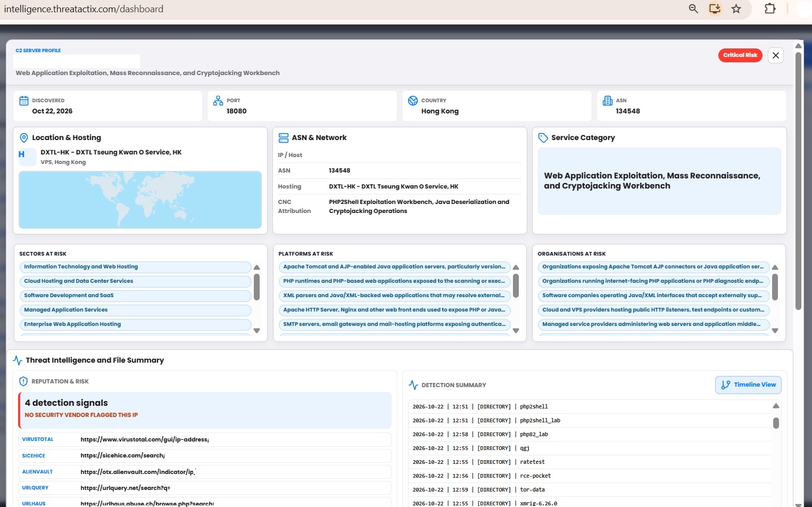Select the Cloud Hosting and Data Center Services tag
The width and height of the screenshot is (812, 507).
coord(135,281)
